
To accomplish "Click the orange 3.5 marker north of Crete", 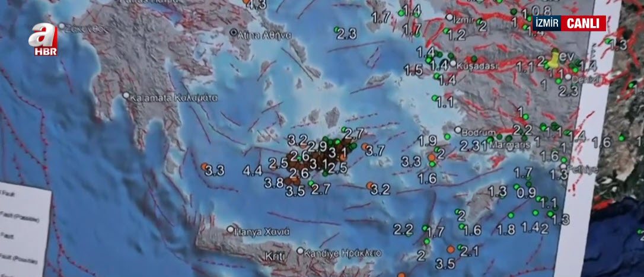I will pyautogui.click(x=450, y=249).
